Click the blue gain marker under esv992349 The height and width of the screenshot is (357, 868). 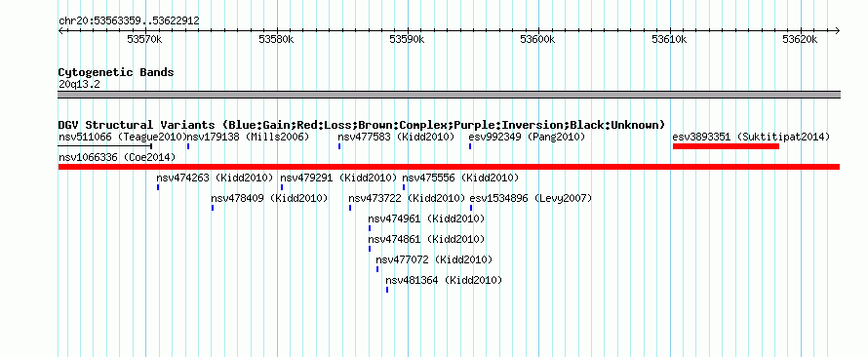point(470,146)
